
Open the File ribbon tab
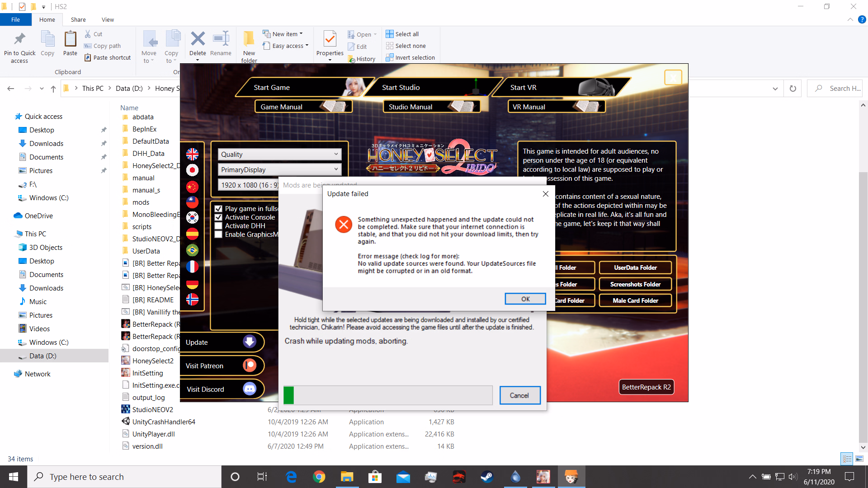coord(15,19)
